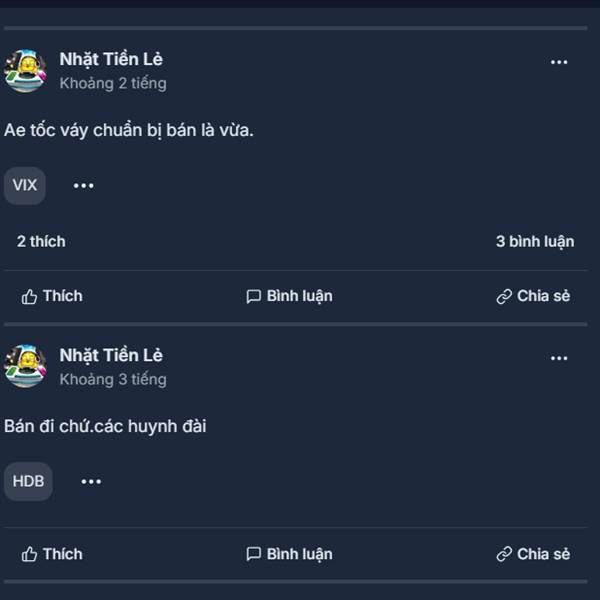This screenshot has width=600, height=600.
Task: View the 3 bình luận comments
Action: tap(535, 241)
